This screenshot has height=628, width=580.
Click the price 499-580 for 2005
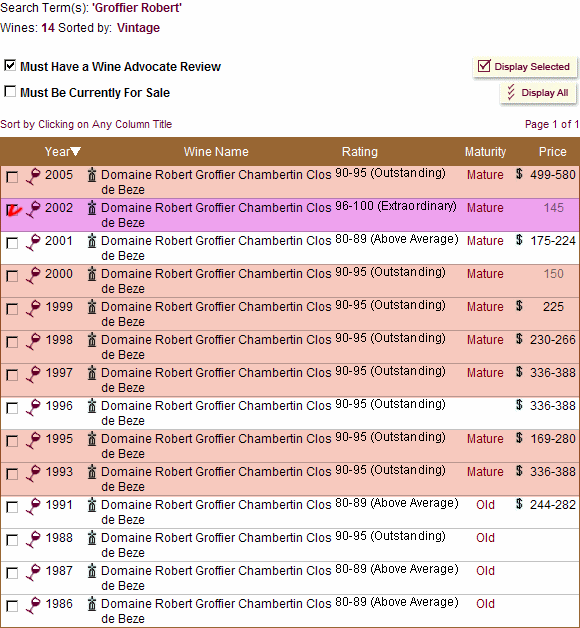tap(553, 175)
